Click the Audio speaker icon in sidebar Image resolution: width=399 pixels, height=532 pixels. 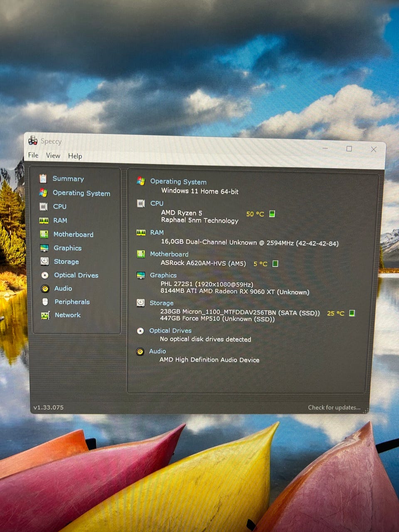click(45, 288)
